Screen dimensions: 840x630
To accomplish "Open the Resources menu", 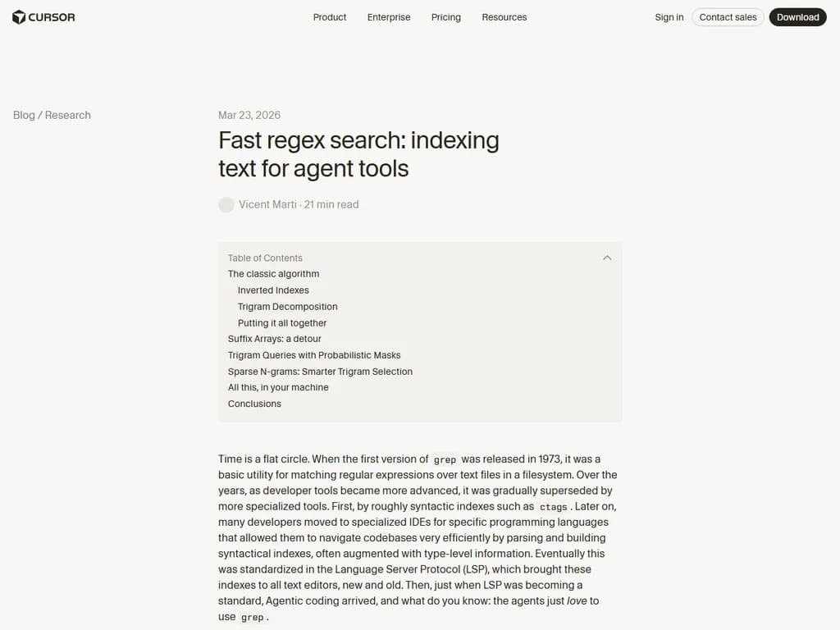I will point(504,17).
